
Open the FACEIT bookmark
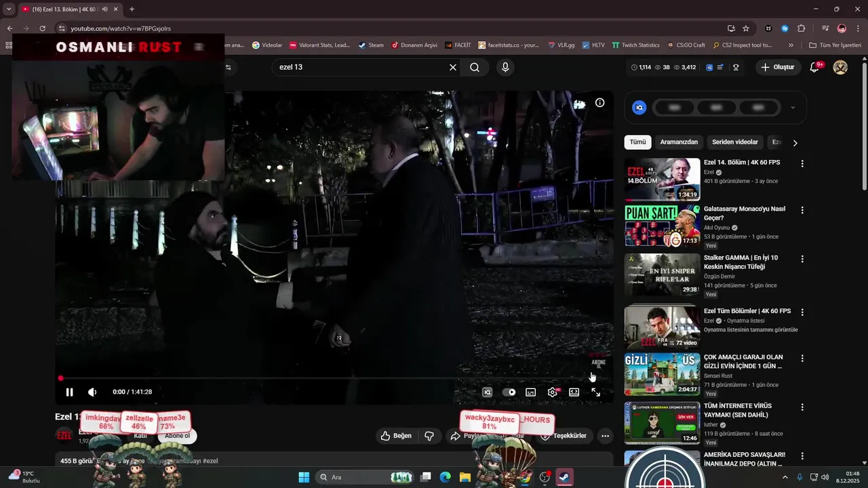458,45
